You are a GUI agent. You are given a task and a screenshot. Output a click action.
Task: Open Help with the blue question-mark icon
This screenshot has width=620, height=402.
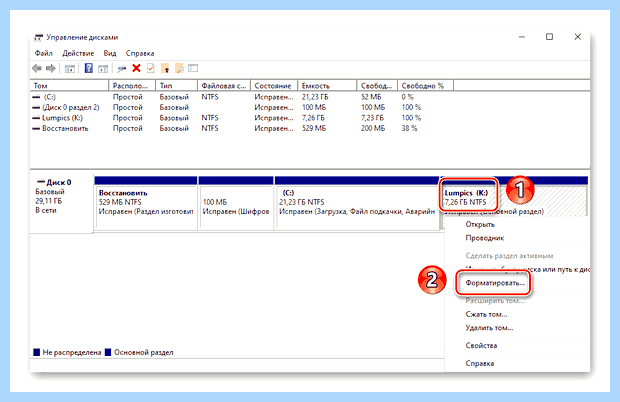(x=89, y=68)
